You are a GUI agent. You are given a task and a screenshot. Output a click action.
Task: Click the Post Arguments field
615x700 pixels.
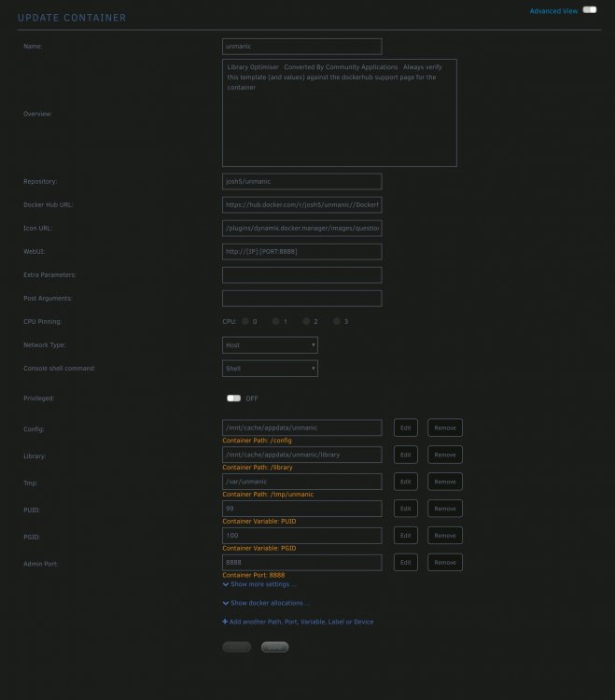302,299
